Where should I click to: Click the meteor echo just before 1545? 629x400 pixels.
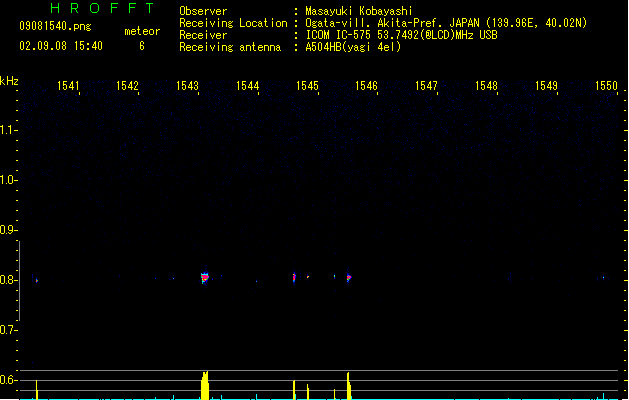click(x=294, y=277)
